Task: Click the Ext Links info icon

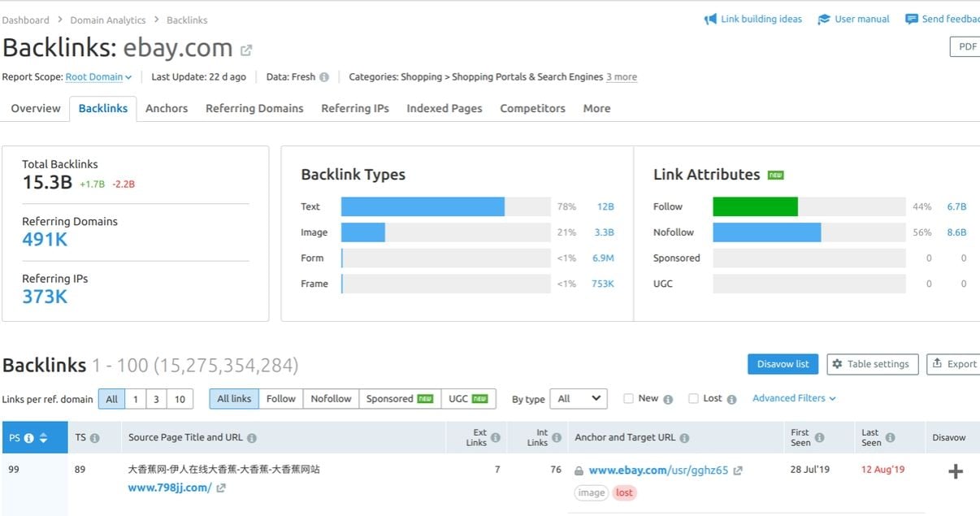Action: click(x=497, y=438)
